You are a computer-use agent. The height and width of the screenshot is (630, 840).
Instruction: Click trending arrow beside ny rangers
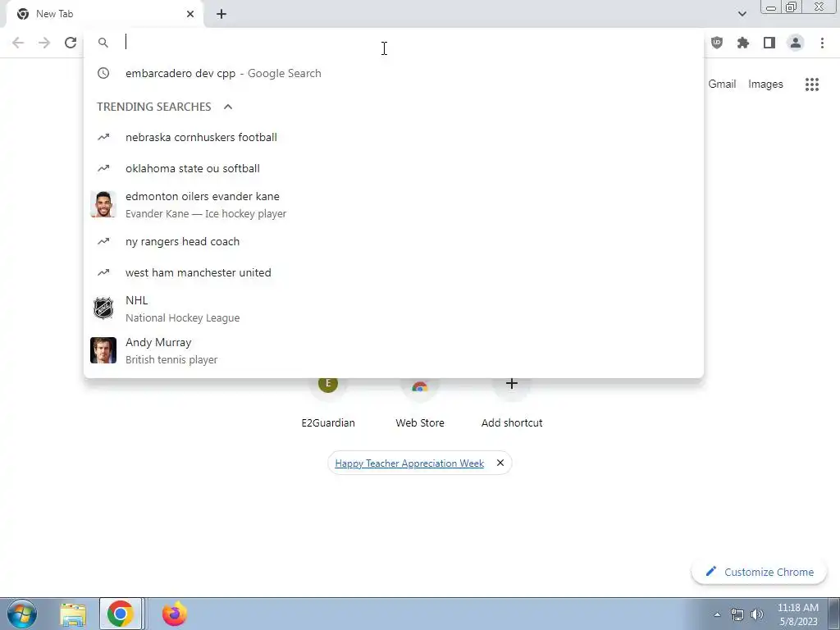point(103,242)
